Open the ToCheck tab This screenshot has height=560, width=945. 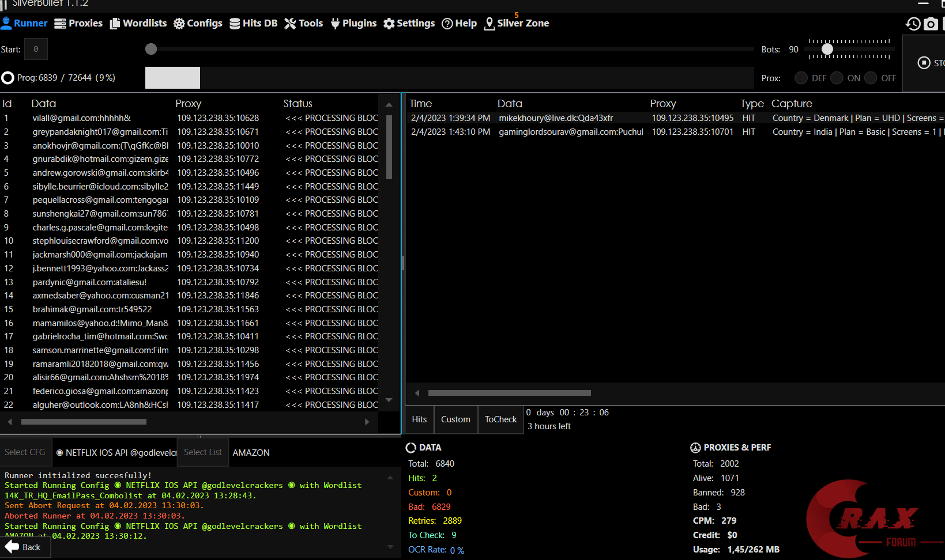pyautogui.click(x=500, y=419)
